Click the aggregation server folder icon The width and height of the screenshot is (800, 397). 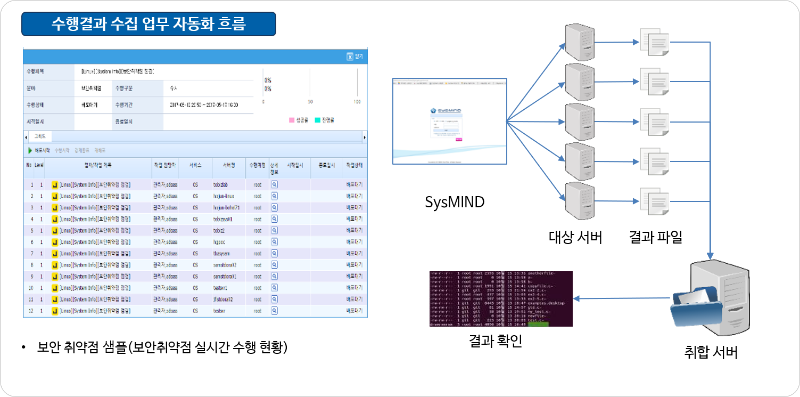point(698,305)
